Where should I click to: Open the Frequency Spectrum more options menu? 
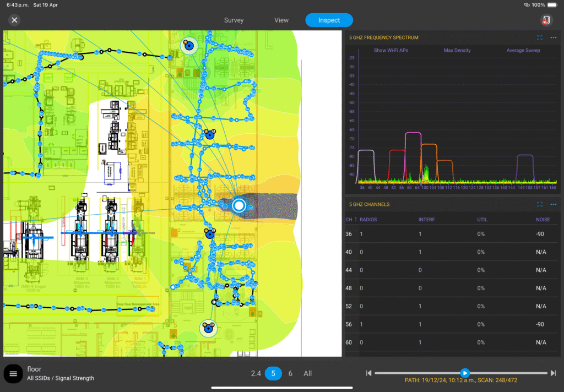coord(554,37)
